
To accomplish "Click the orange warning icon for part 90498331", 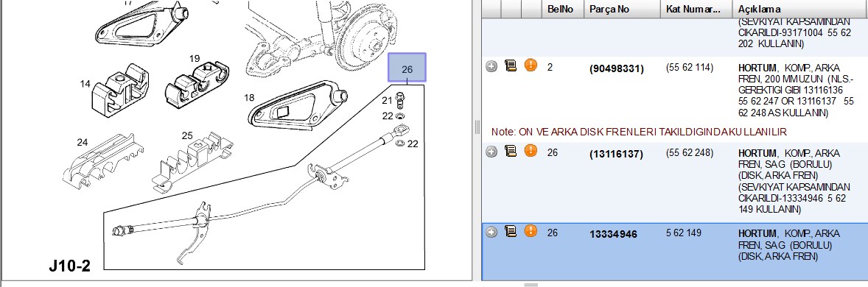I will click(531, 65).
